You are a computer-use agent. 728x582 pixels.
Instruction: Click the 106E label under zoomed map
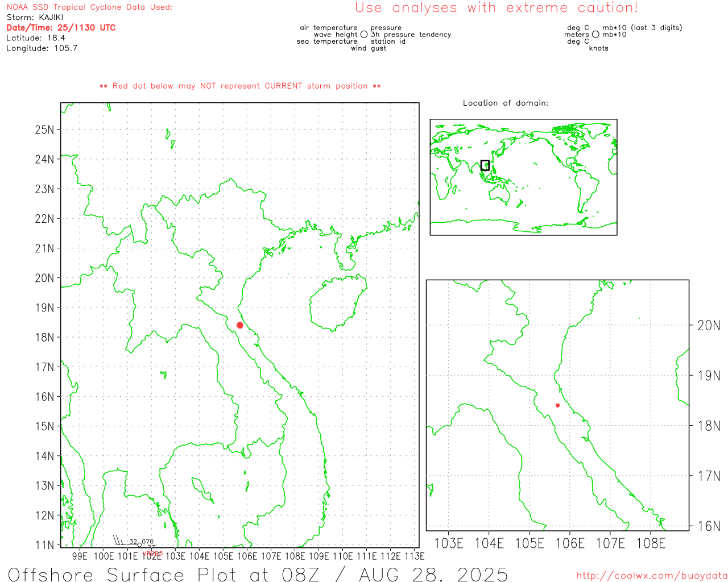coord(570,543)
